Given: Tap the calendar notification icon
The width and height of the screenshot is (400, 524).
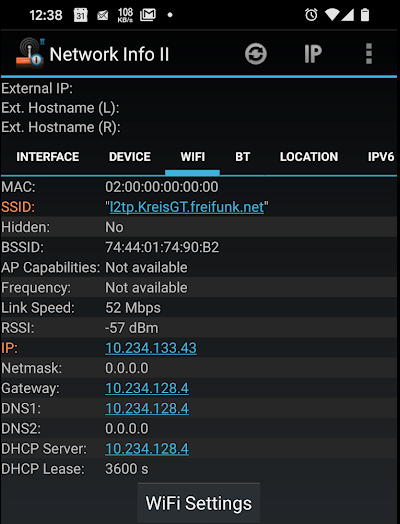Looking at the screenshot, I should pos(81,15).
